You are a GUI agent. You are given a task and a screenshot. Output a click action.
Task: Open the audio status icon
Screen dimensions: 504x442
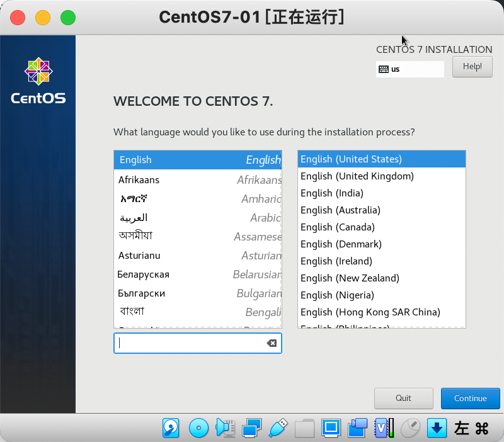point(226,428)
